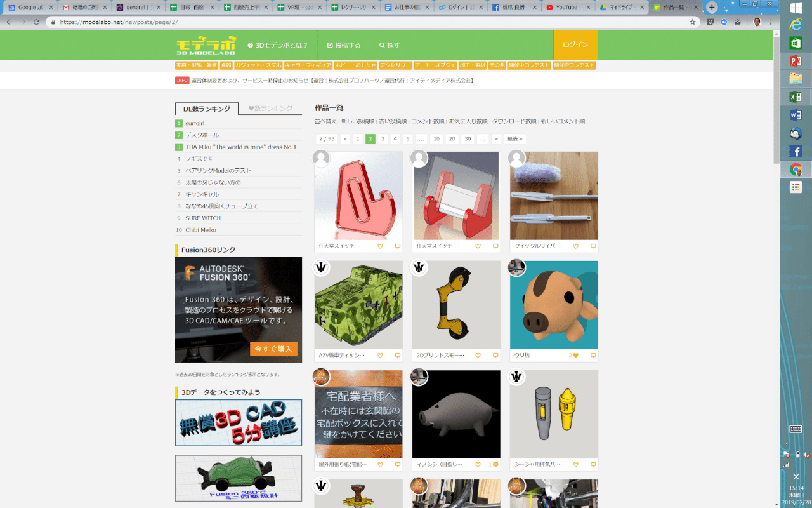Open the Chibi Meiko ranking entry
The width and height of the screenshot is (812, 508).
(x=200, y=230)
